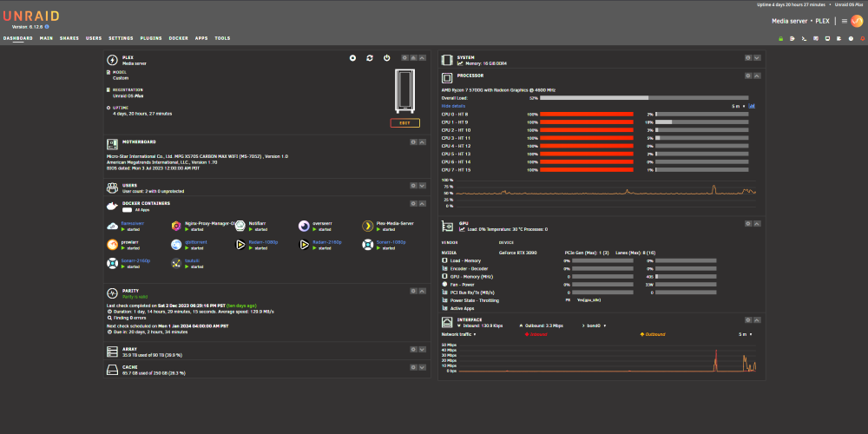The width and height of the screenshot is (868, 434).
Task: Click the version info icon beside 6.12.6
Action: tap(47, 27)
